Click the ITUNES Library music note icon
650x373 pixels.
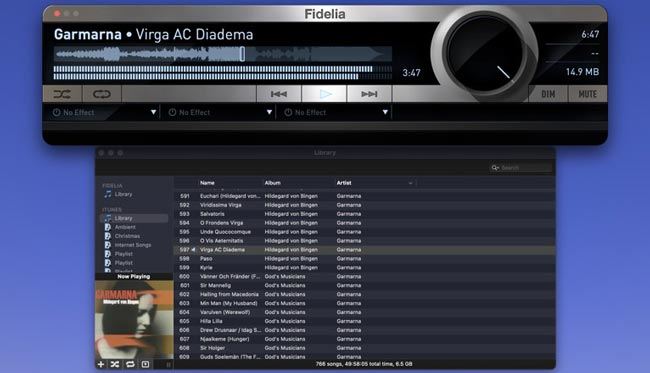click(x=108, y=218)
